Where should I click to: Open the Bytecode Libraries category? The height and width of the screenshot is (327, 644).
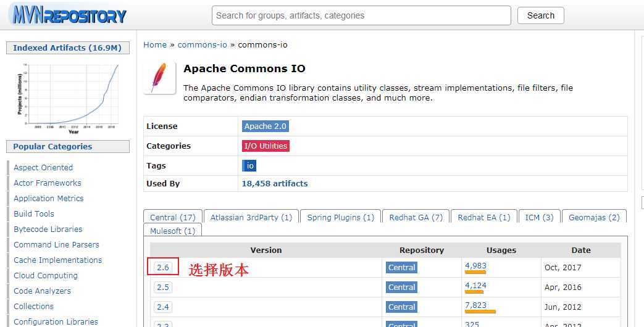(x=48, y=230)
